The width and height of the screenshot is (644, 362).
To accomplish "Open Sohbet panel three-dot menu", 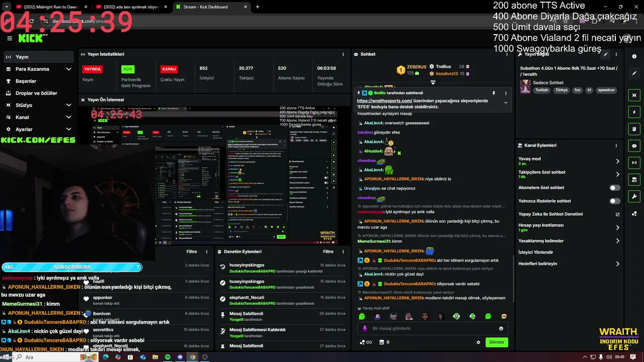I will coord(507,54).
